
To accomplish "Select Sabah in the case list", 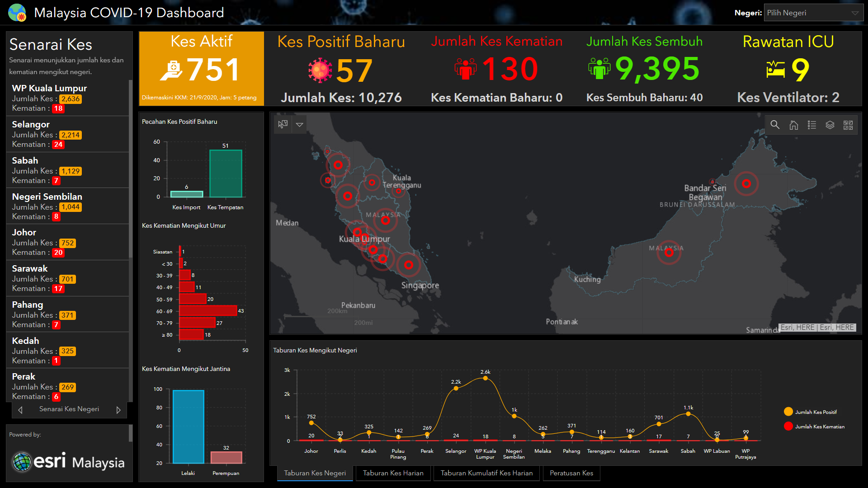I will pyautogui.click(x=68, y=170).
